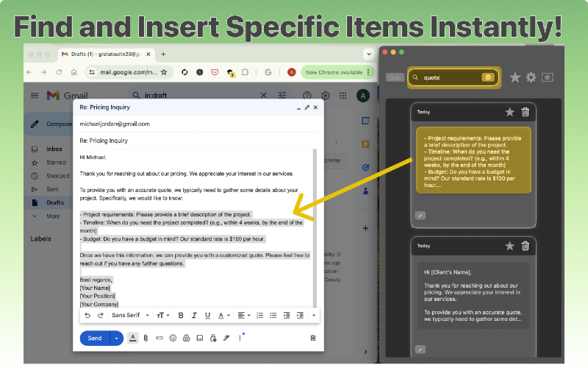This screenshot has width=588, height=368.
Task: Pop out the compose window to full screen
Action: (x=307, y=107)
